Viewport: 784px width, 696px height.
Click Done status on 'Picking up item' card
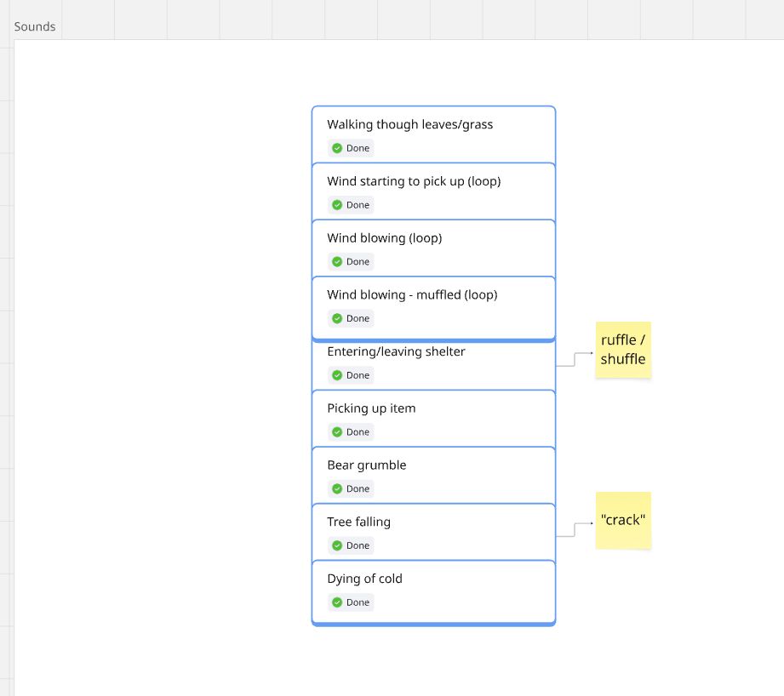pyautogui.click(x=351, y=432)
